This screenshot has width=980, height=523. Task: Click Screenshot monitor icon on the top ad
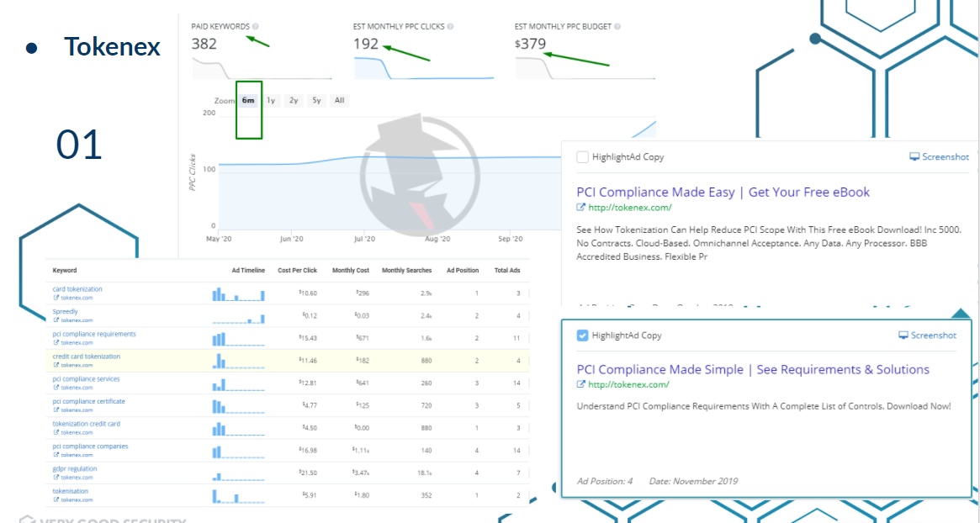(915, 157)
